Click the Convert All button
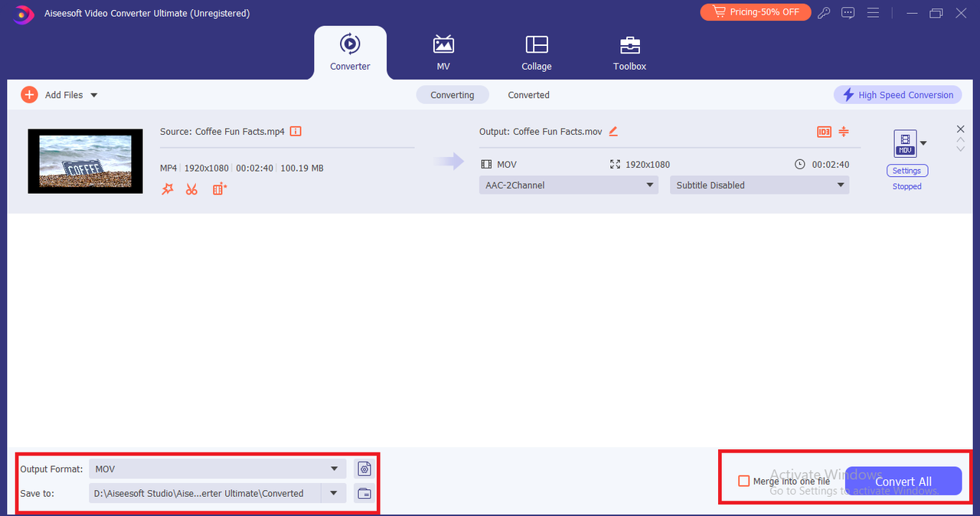 click(x=903, y=481)
